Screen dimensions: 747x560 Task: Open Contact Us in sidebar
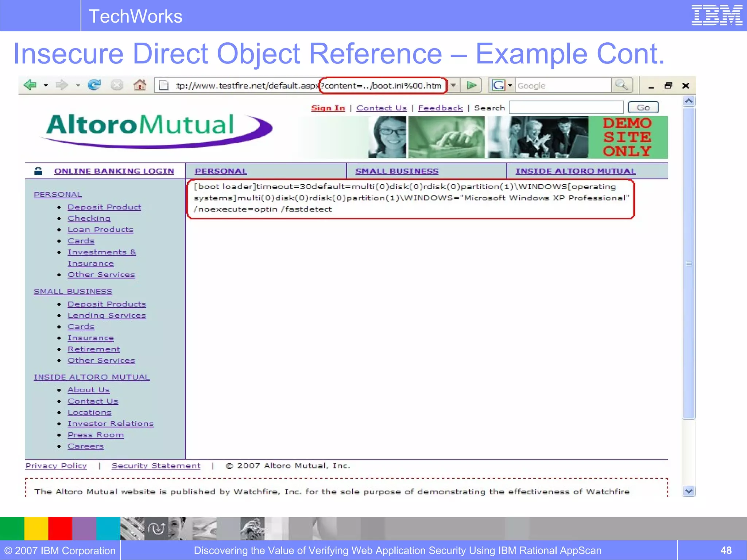[93, 401]
